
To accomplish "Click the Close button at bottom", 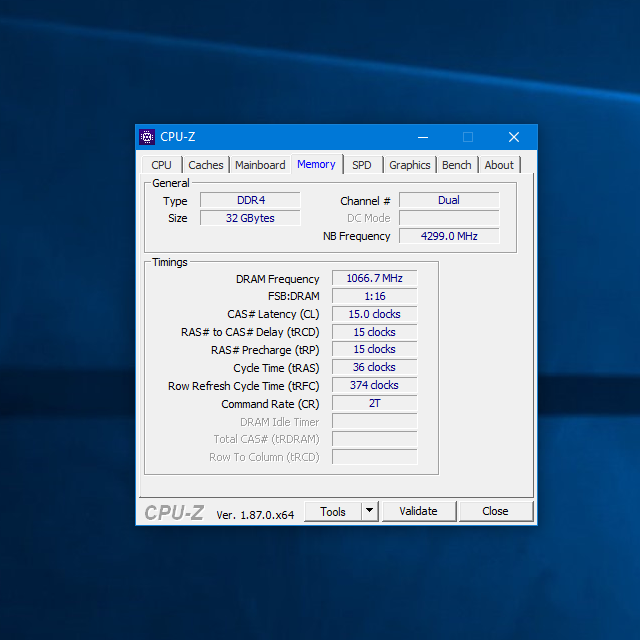I will pos(496,511).
